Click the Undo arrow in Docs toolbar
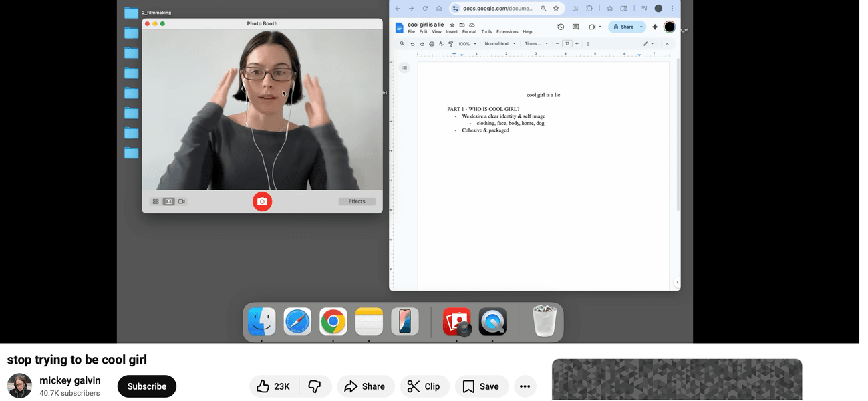Screen dimensions: 868x401 coord(412,44)
